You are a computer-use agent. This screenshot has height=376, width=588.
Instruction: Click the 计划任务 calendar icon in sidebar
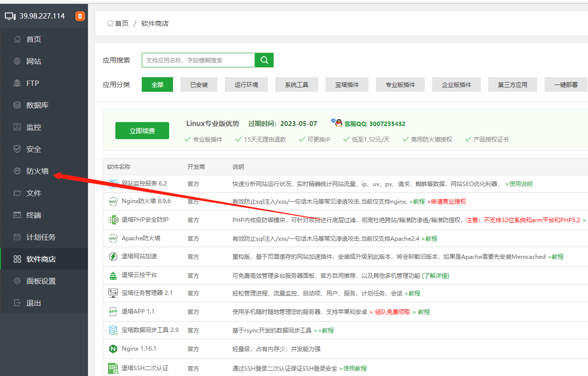(17, 237)
